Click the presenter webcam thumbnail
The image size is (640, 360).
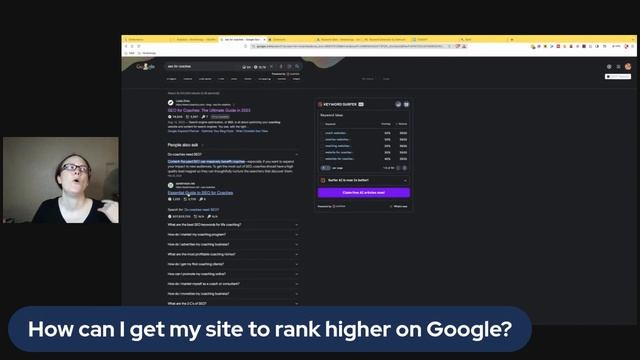tap(61, 180)
